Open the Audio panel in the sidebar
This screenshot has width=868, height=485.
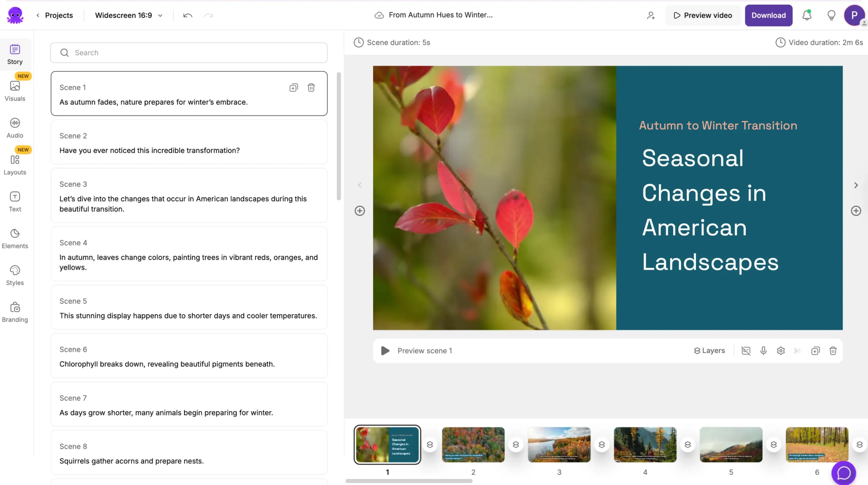(x=15, y=128)
